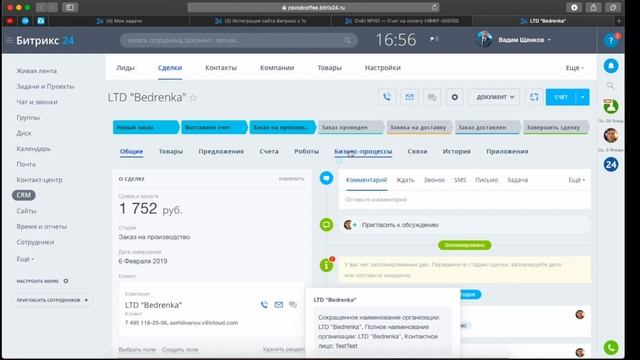Viewport: 640px width, 360px height.
Task: Switch to the История tab
Action: (456, 151)
